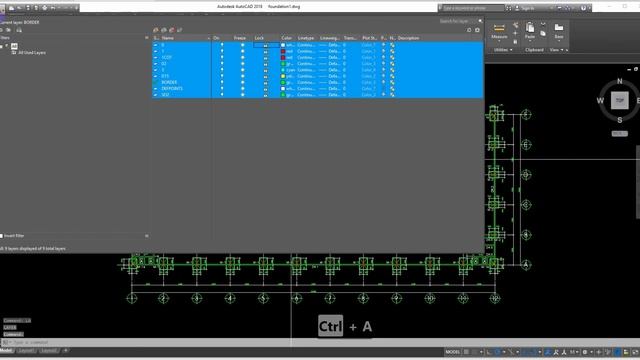Viewport: 640px width, 360px height.
Task: Click Customization icon at status bar end
Action: tap(636, 352)
